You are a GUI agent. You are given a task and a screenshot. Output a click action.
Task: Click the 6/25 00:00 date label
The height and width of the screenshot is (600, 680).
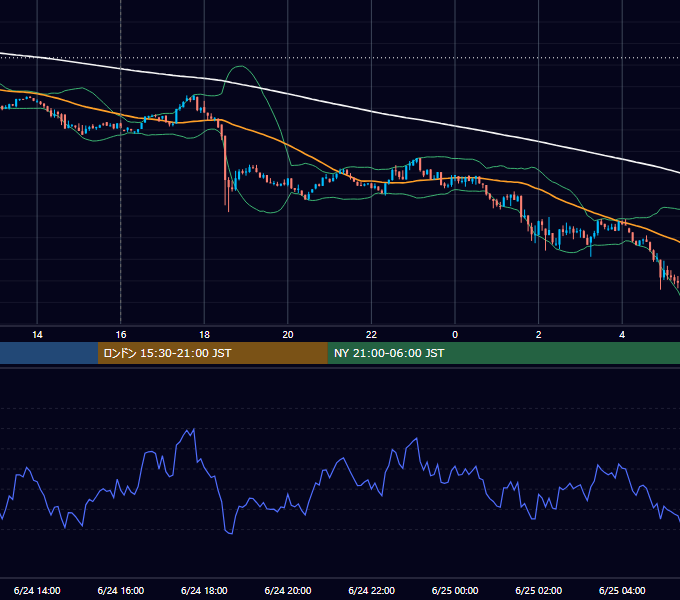(x=455, y=590)
